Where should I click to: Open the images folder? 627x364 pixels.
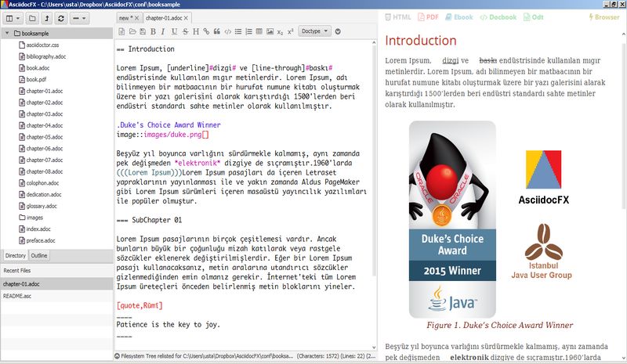pyautogui.click(x=34, y=218)
